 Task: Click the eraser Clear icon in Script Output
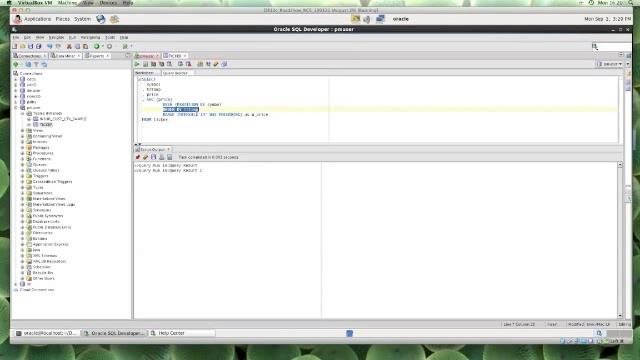point(146,157)
